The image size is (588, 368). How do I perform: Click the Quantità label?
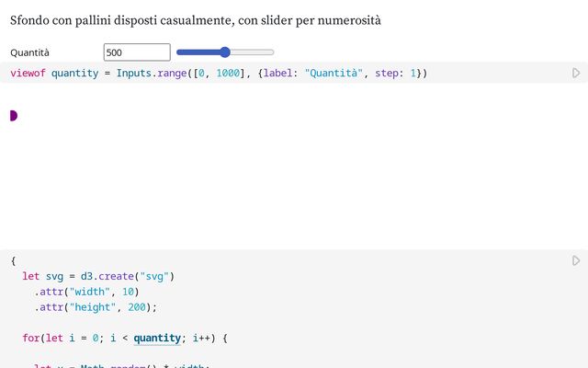point(30,53)
